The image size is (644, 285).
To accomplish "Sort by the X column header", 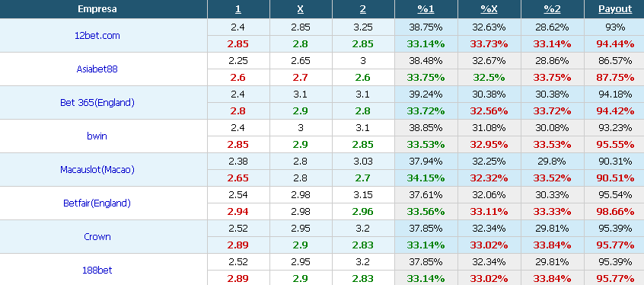I will tap(301, 9).
